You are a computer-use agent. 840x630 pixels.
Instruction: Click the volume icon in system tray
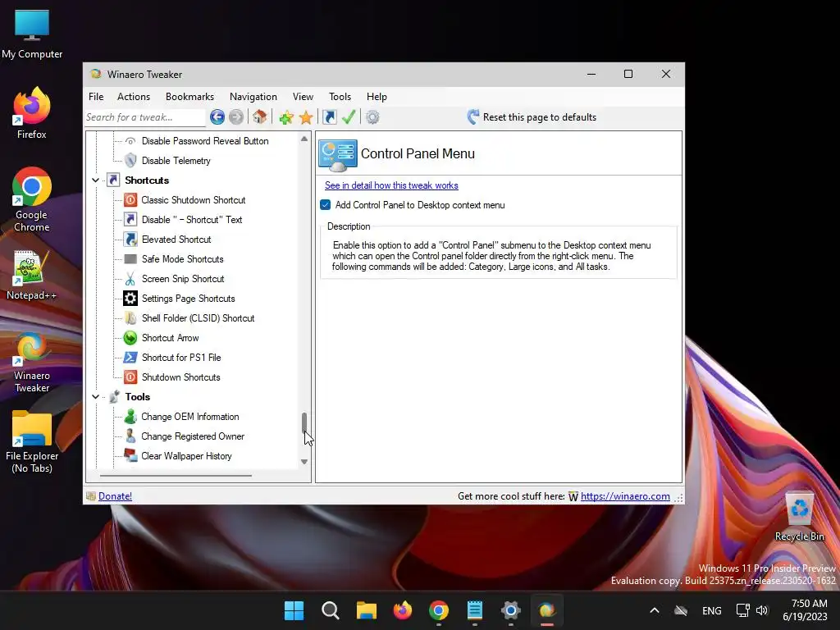tap(762, 610)
